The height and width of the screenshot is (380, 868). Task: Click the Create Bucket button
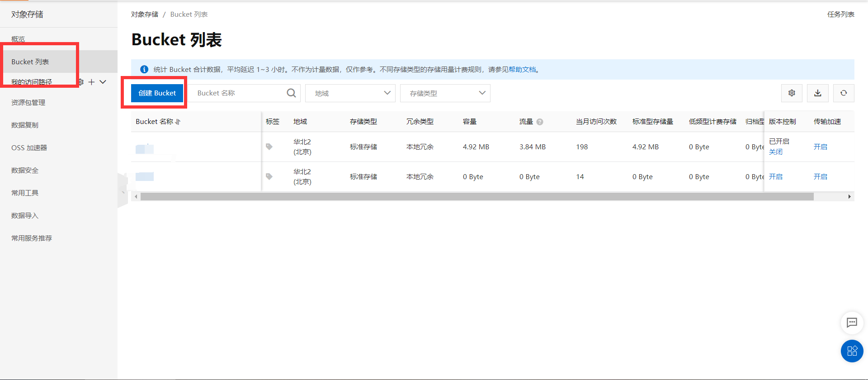click(157, 93)
